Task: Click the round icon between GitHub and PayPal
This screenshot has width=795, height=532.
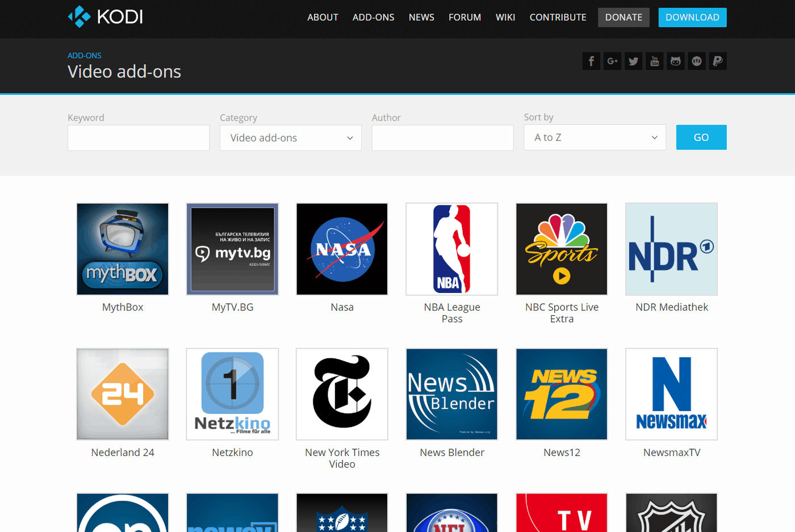Action: pos(697,61)
